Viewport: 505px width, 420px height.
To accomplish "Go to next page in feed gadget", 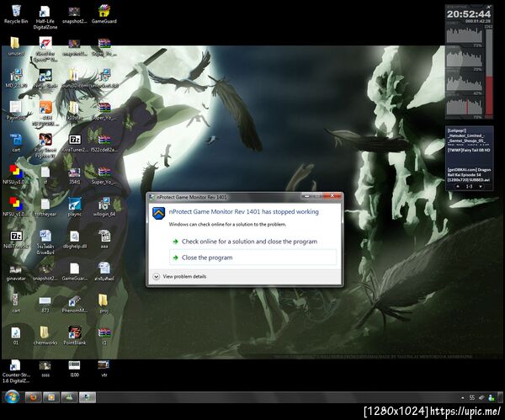I will 481,187.
